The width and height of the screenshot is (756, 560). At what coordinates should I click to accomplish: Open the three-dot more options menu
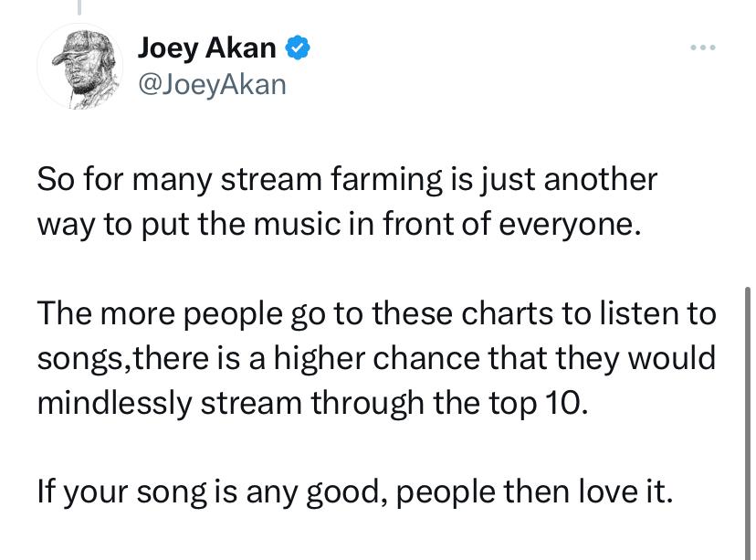(x=703, y=48)
